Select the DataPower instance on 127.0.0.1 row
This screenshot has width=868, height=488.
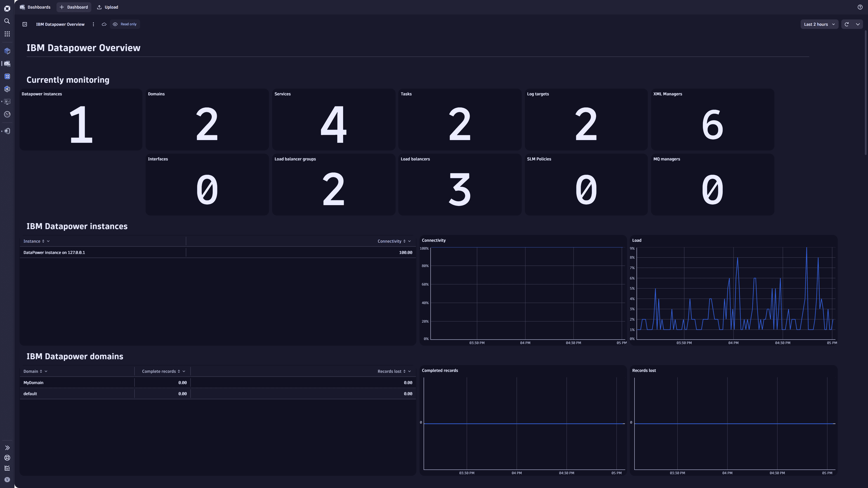tap(218, 253)
